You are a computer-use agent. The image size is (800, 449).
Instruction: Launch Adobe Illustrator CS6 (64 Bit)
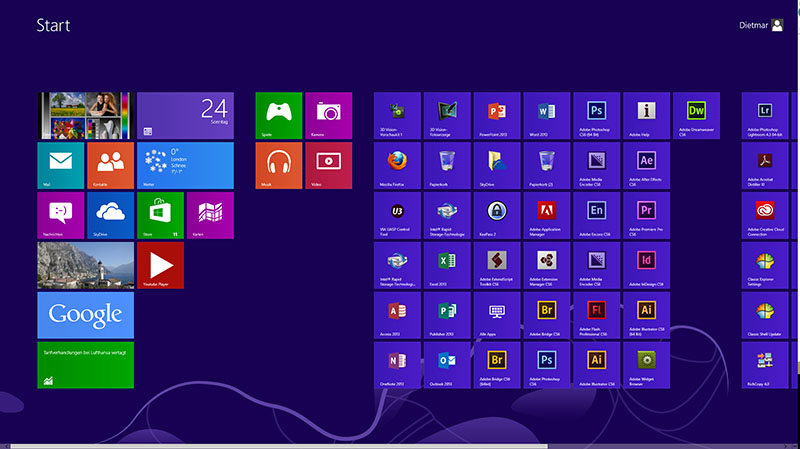point(646,315)
